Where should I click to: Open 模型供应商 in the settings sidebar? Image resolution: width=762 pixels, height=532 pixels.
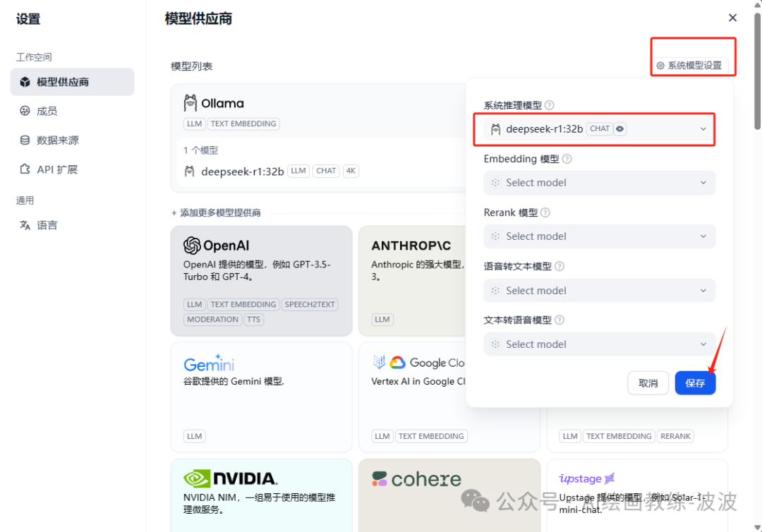coord(73,82)
